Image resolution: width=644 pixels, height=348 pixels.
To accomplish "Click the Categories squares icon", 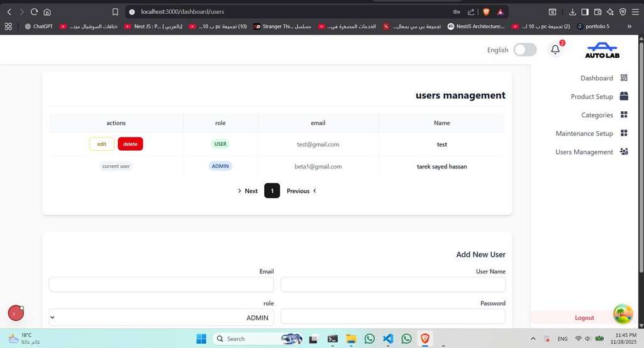I will (x=624, y=114).
